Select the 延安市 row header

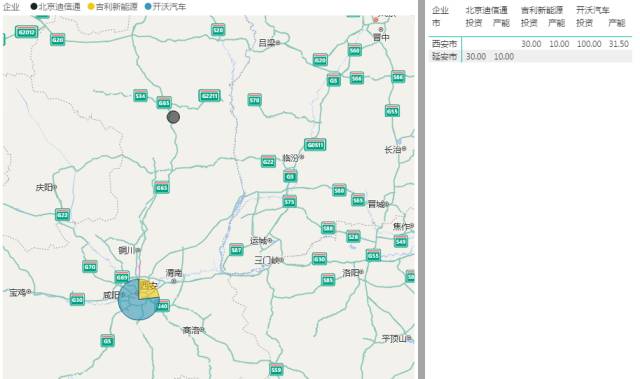(x=444, y=56)
